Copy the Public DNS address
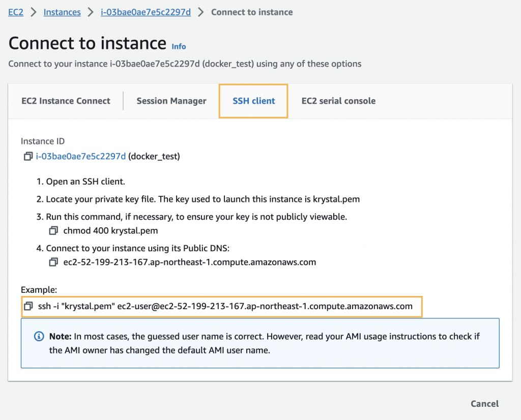 [53, 262]
